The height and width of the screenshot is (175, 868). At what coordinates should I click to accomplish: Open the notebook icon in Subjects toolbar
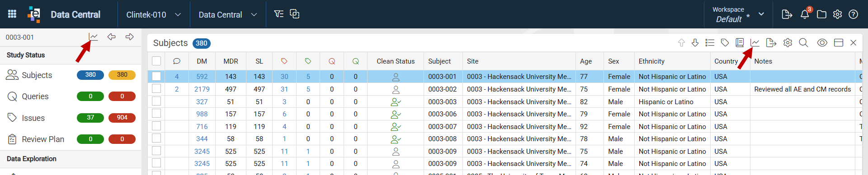[x=740, y=42]
